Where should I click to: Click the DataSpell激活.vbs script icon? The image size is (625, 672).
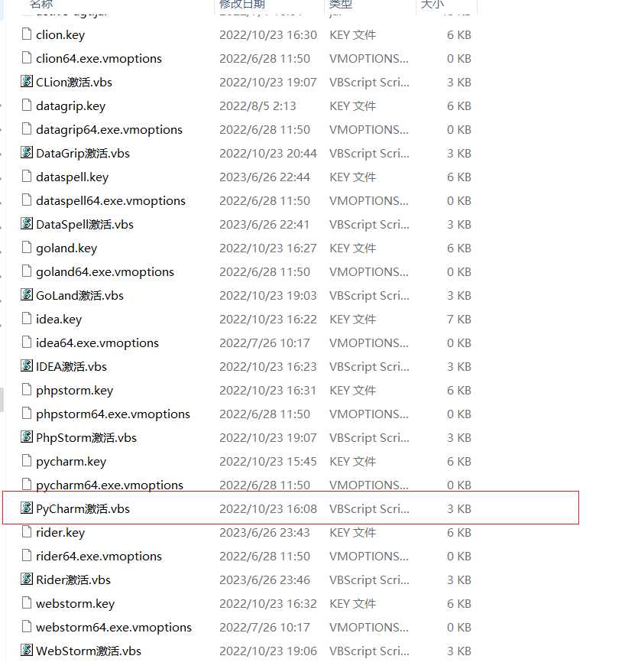click(x=27, y=224)
